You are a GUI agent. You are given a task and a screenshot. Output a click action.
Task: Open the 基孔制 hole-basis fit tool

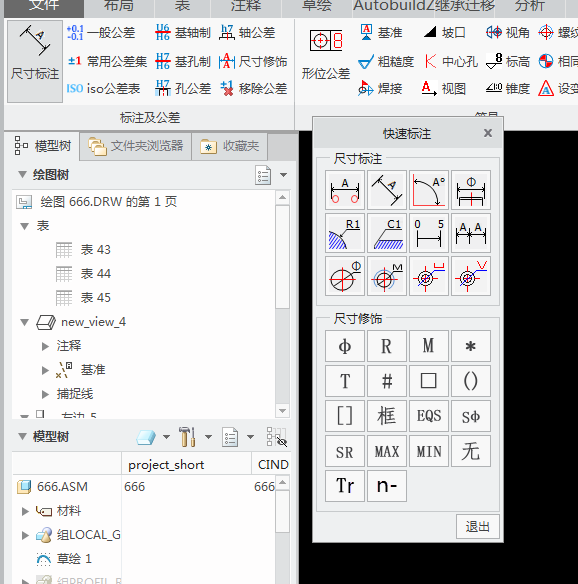[183, 61]
